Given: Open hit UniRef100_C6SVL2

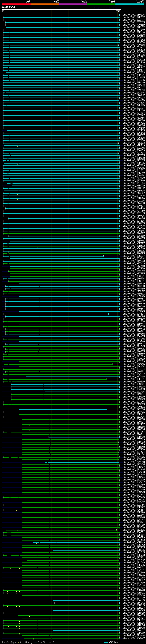Looking at the screenshot, I should (133, 47).
